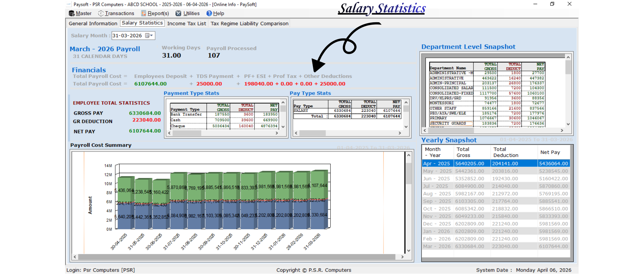Select the Apr - 2025 row in Yearly Snapshot

[x=496, y=163]
